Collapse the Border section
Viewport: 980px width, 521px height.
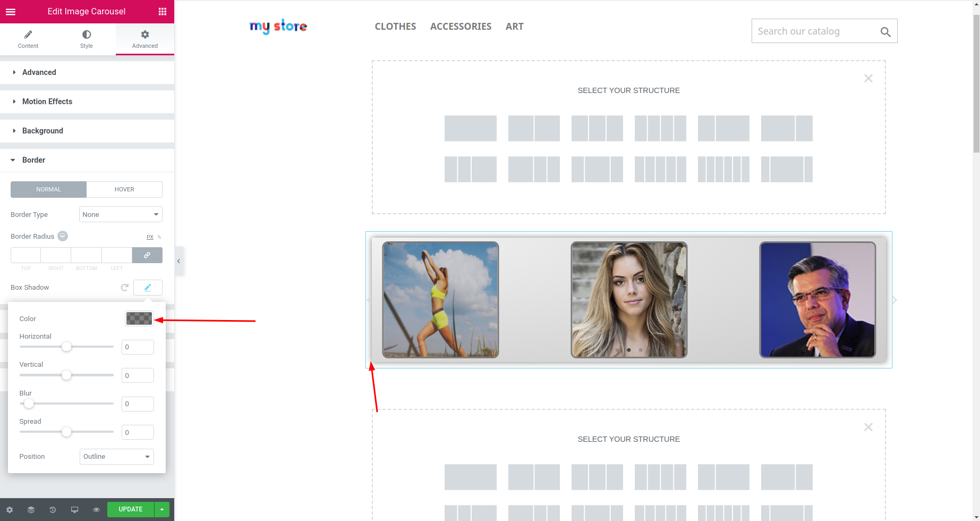tap(87, 160)
